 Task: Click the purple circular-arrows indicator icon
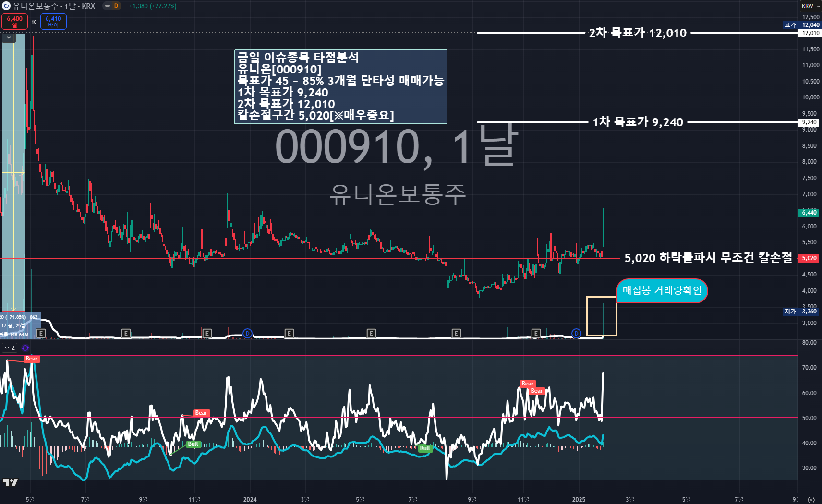(x=25, y=348)
